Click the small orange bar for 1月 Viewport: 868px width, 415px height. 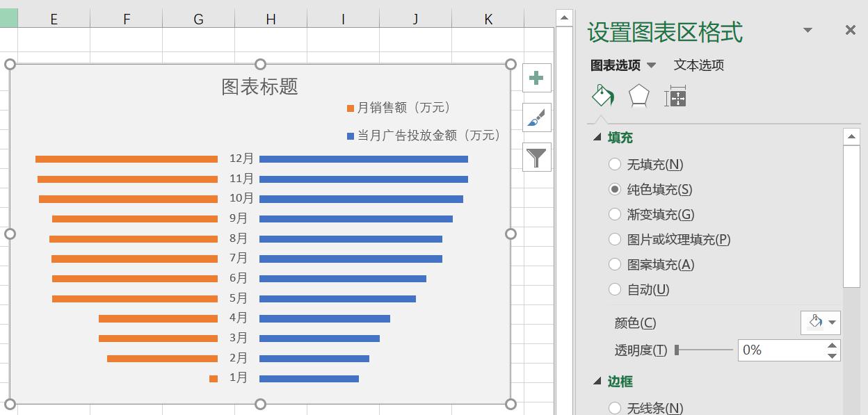[x=214, y=379]
